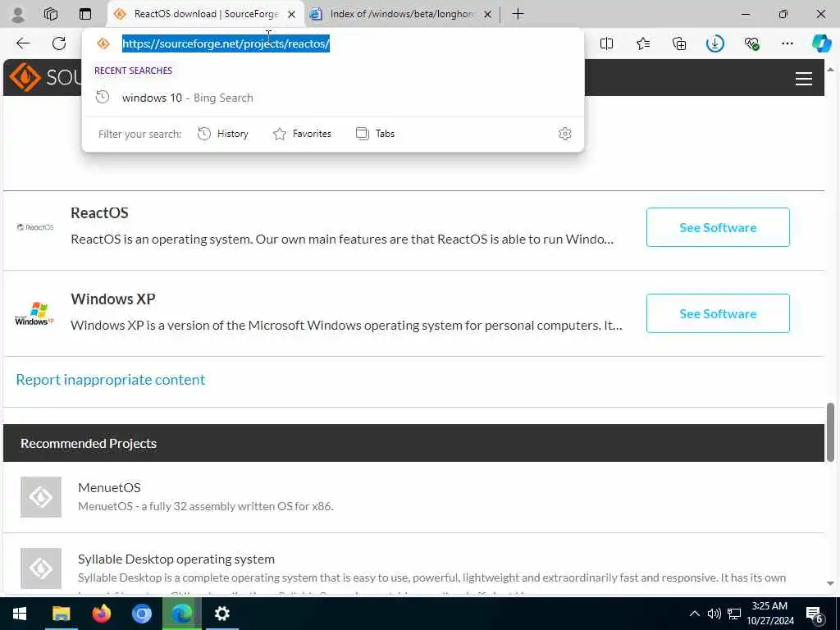Open Edge Settings and more menu
Screen dimensions: 840x630
click(787, 43)
